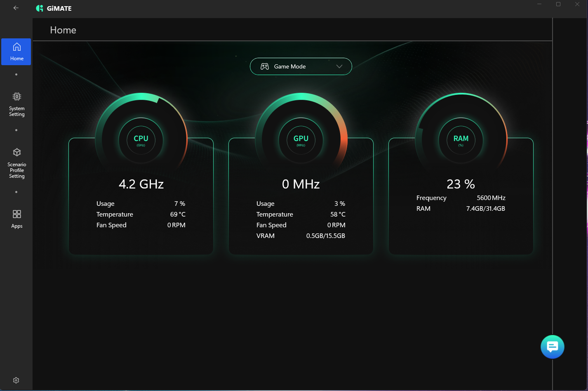The height and width of the screenshot is (391, 588).
Task: Click the 4.2 GHz CPU reading
Action: (141, 184)
